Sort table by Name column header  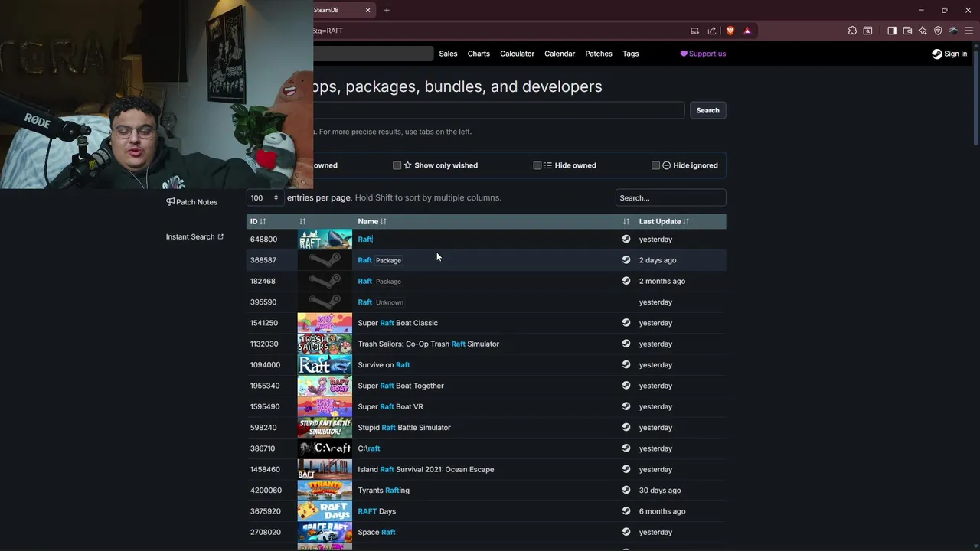tap(372, 221)
